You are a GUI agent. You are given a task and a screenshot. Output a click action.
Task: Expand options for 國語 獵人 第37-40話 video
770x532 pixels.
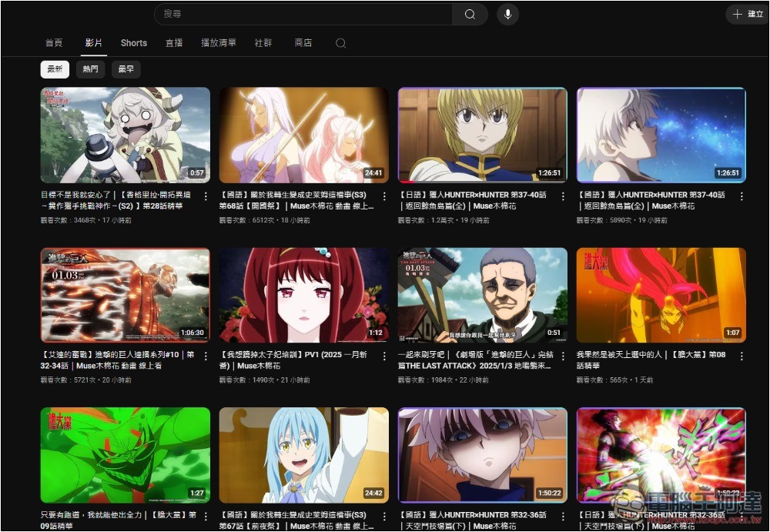click(x=742, y=196)
